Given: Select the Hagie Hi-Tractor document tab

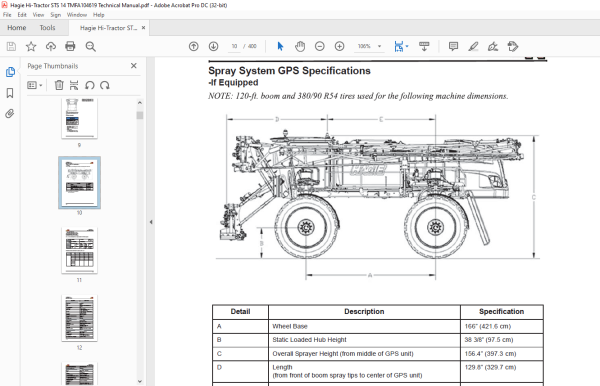Looking at the screenshot, I should pyautogui.click(x=108, y=28).
